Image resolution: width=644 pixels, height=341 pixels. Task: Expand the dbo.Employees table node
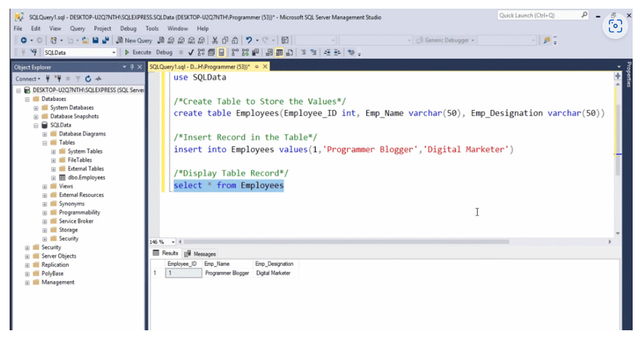point(54,178)
